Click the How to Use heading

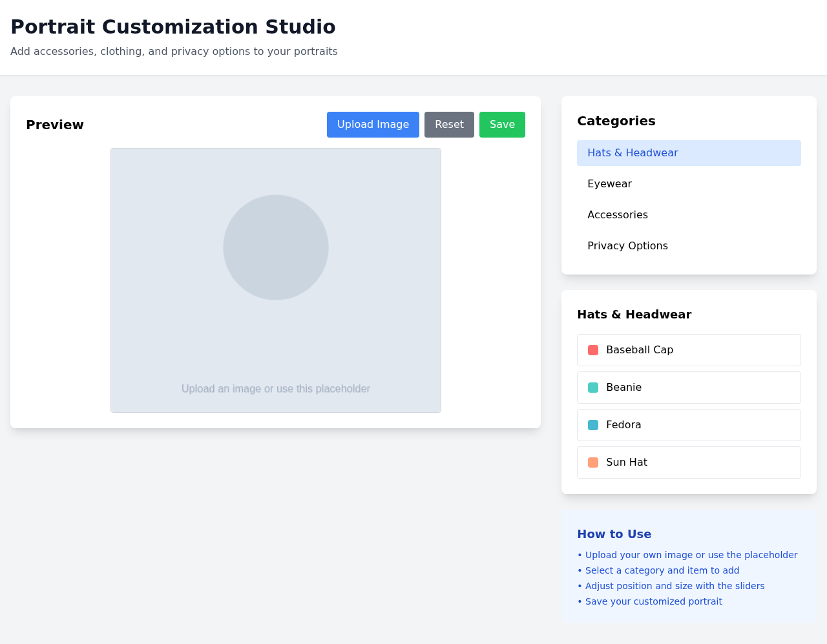614,534
